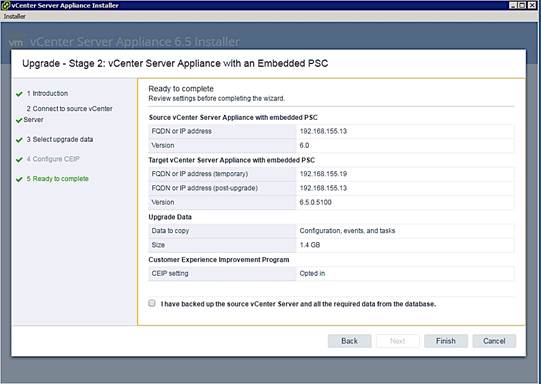Maximize the installer window
The height and width of the screenshot is (384, 541).
tap(522, 5)
